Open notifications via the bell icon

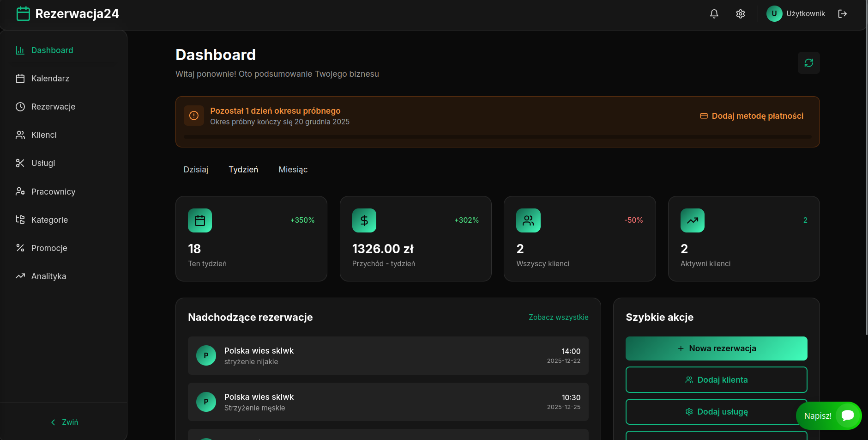(714, 14)
